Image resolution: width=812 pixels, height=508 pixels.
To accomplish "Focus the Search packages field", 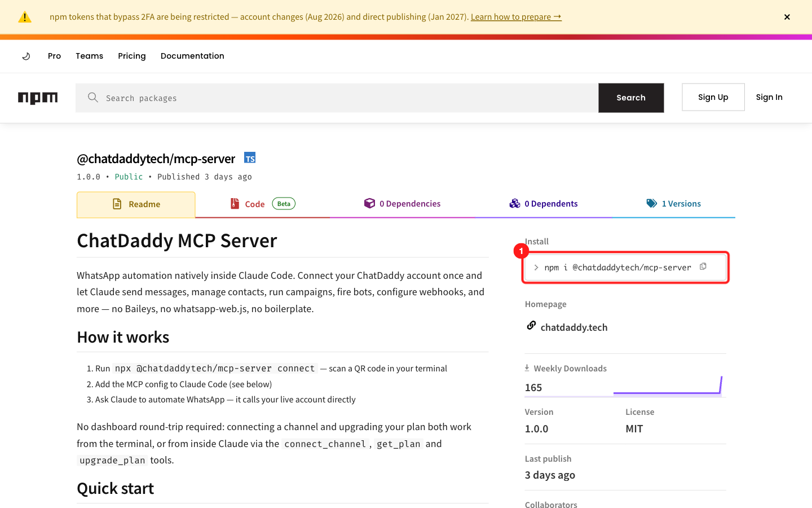I will tap(337, 98).
